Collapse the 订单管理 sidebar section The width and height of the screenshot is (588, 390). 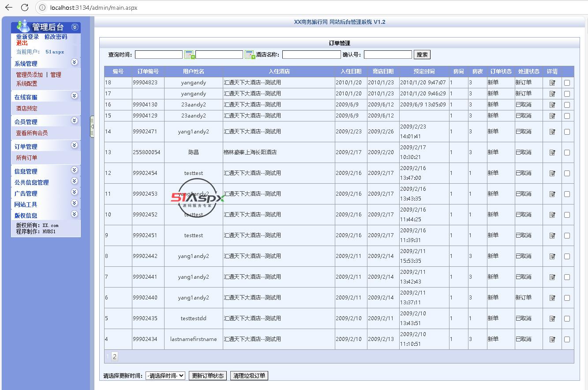(x=75, y=145)
